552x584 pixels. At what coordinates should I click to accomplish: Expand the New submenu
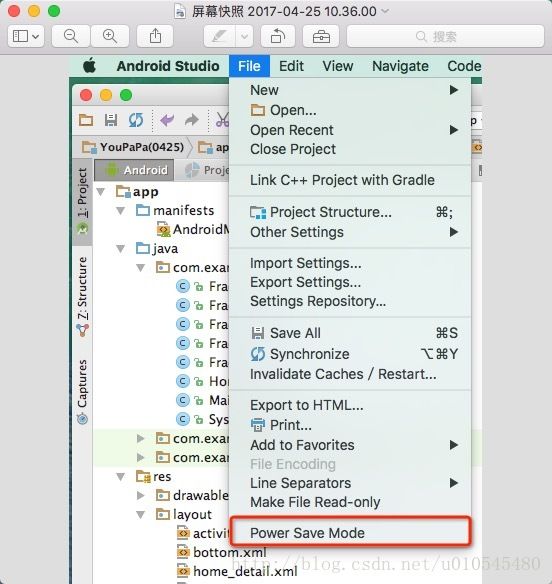click(350, 90)
